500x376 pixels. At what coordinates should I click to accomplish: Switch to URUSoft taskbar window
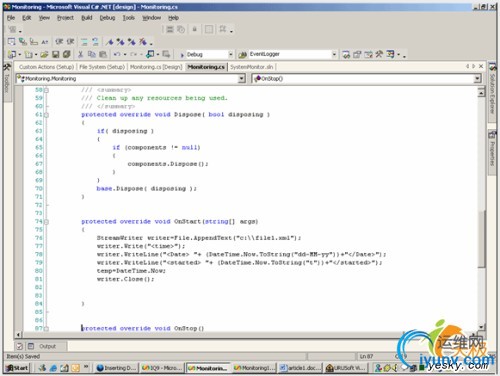pyautogui.click(x=346, y=368)
